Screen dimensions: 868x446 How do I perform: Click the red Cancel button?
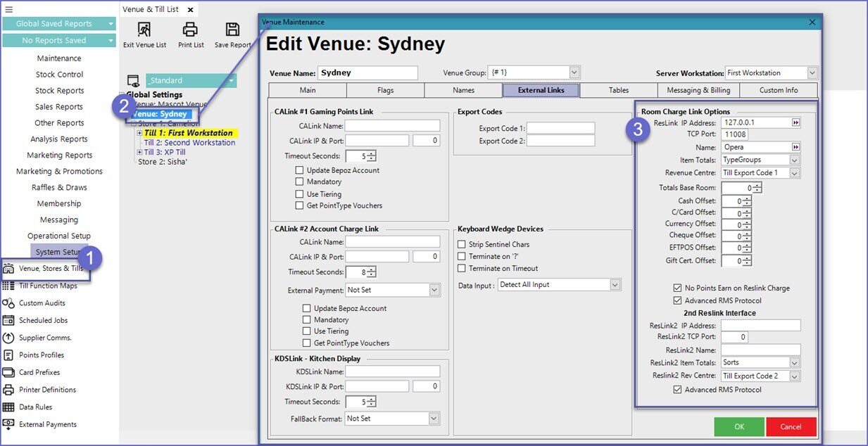point(791,426)
